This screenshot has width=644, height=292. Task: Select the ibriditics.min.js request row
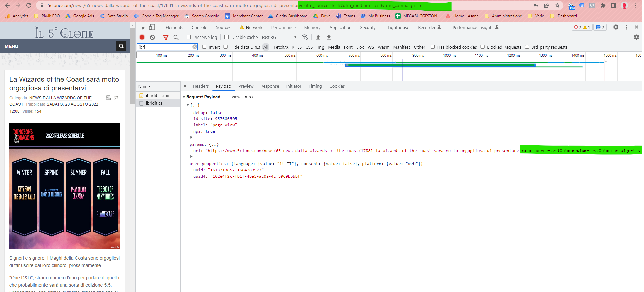click(158, 95)
